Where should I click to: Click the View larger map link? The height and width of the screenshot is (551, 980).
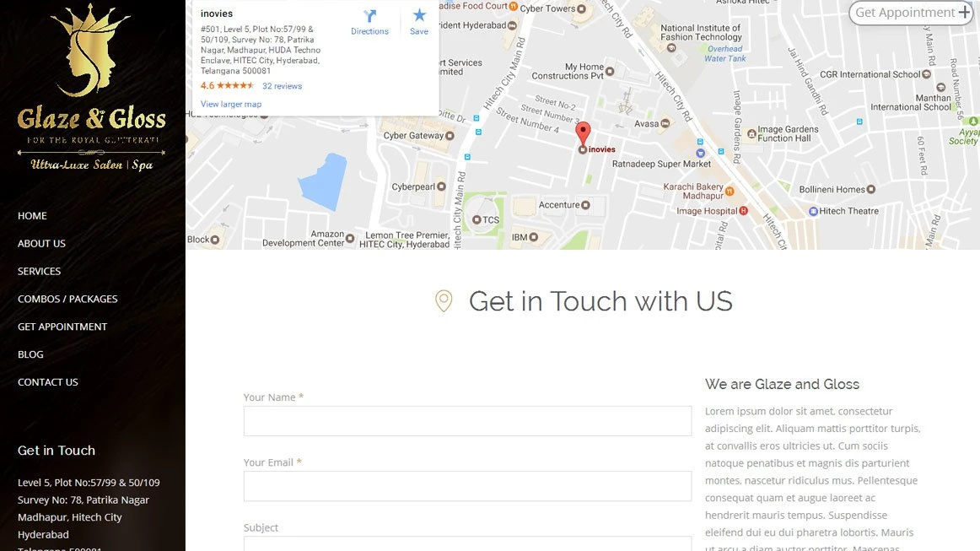230,105
